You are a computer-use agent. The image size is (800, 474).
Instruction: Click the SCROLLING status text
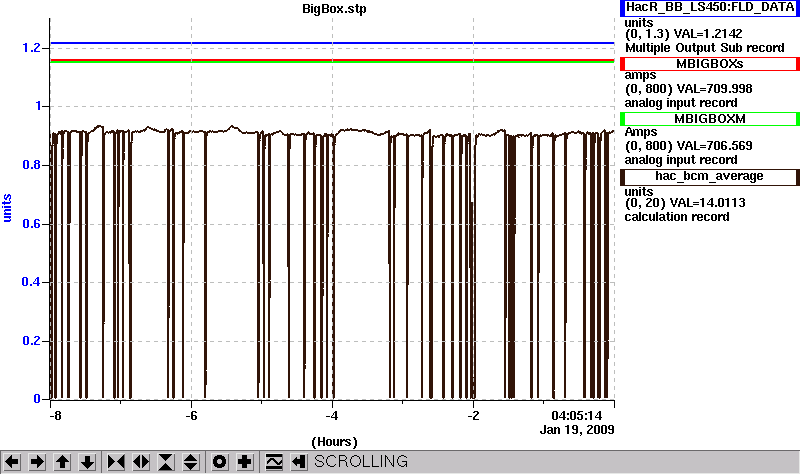pos(361,461)
